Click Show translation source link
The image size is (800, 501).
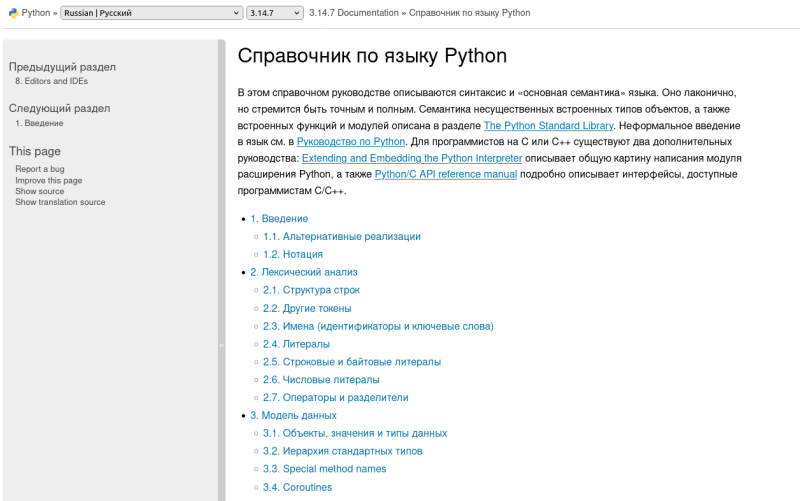click(x=60, y=202)
